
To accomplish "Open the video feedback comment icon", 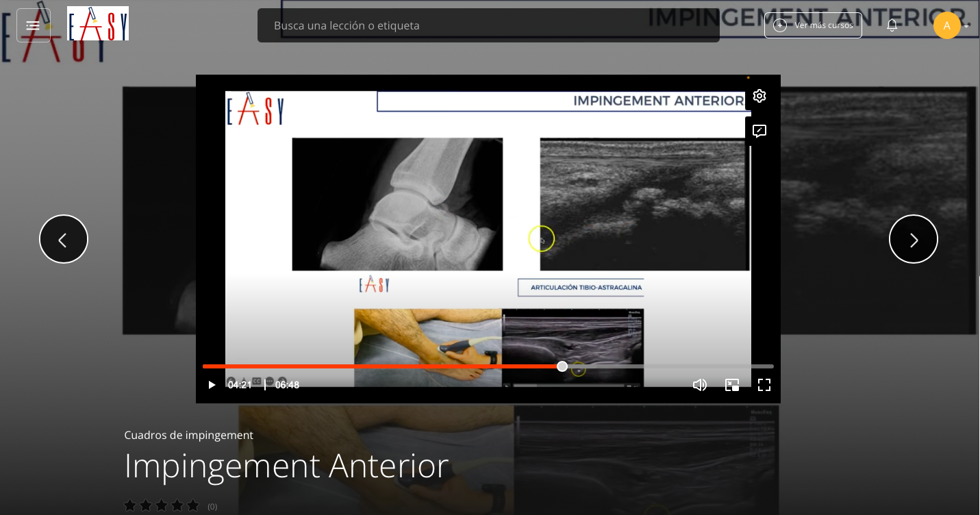I will pyautogui.click(x=759, y=131).
